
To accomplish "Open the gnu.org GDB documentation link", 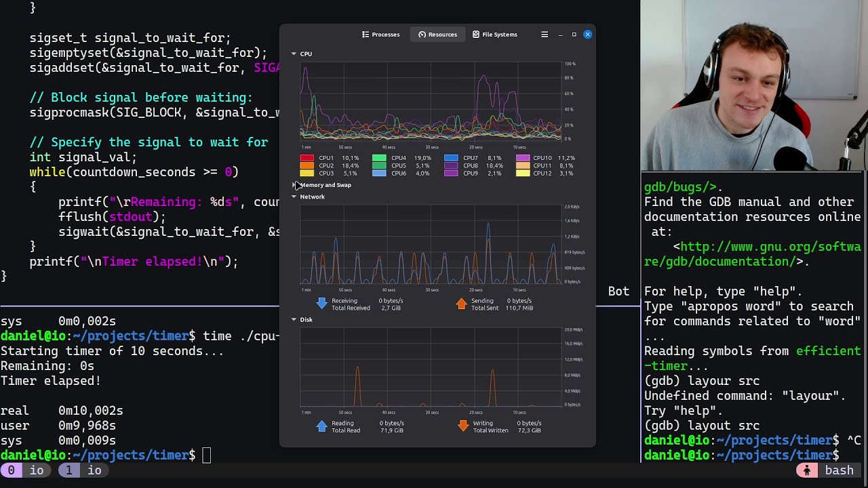I will 753,254.
